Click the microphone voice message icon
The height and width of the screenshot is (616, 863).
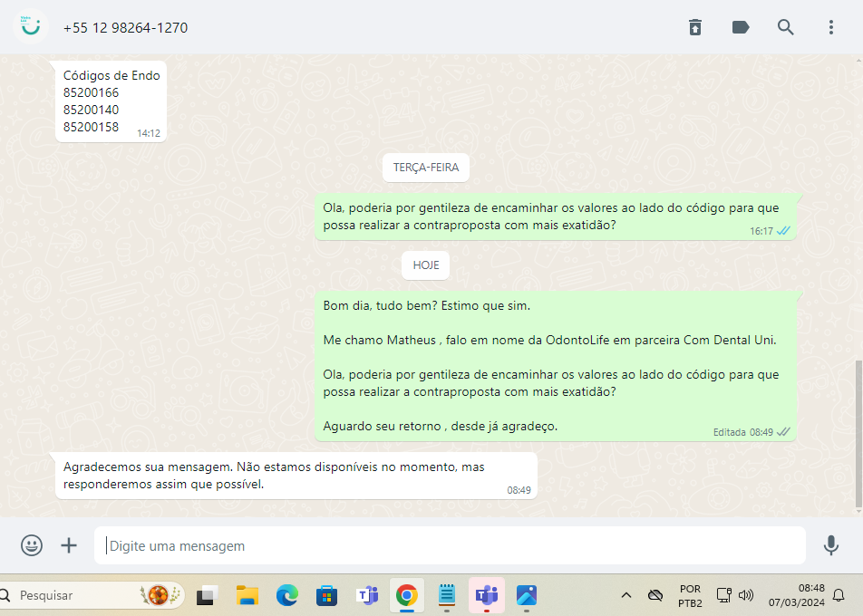click(830, 545)
